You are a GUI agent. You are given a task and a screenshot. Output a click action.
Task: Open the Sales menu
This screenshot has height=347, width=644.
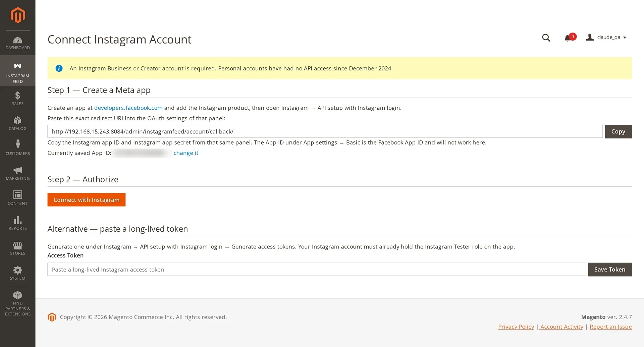pyautogui.click(x=18, y=99)
